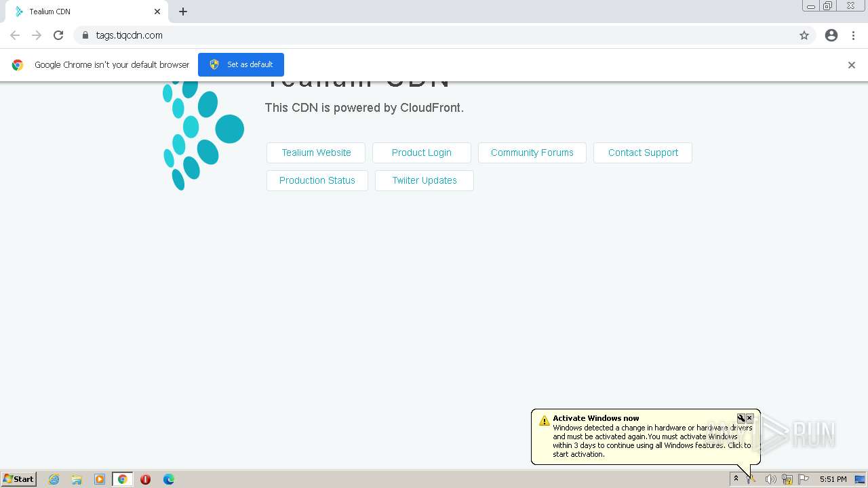Show hidden system tray icons

point(736,479)
